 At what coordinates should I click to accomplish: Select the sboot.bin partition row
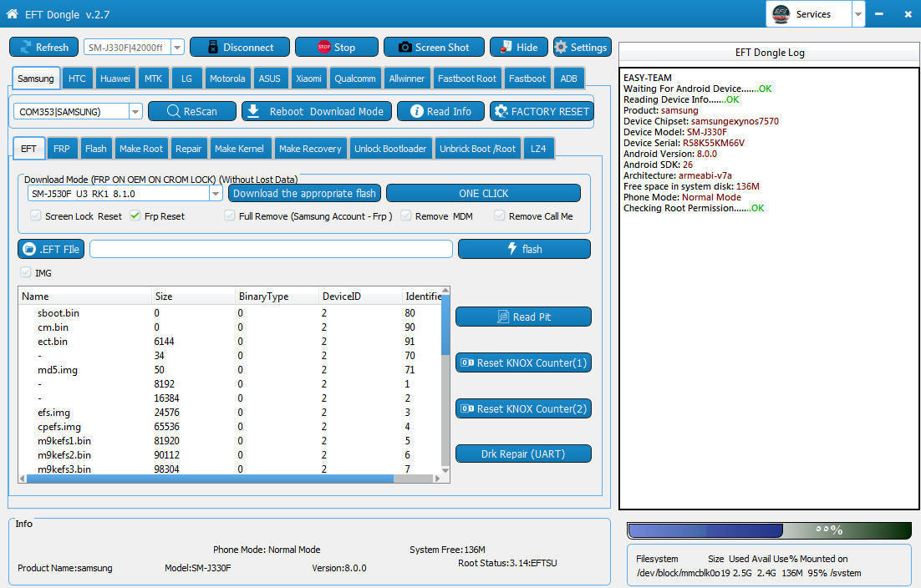coord(230,312)
